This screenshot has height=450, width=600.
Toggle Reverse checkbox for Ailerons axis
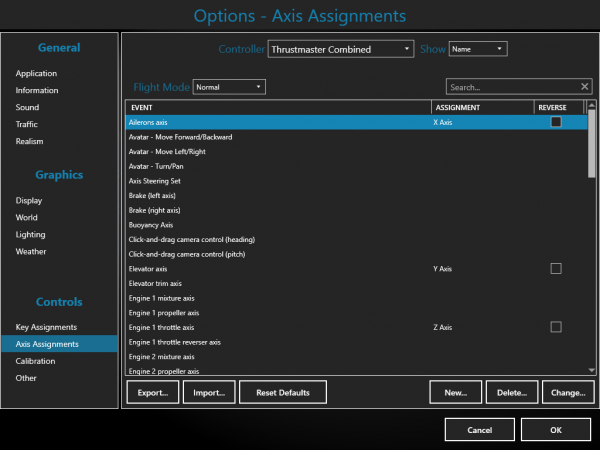(556, 122)
